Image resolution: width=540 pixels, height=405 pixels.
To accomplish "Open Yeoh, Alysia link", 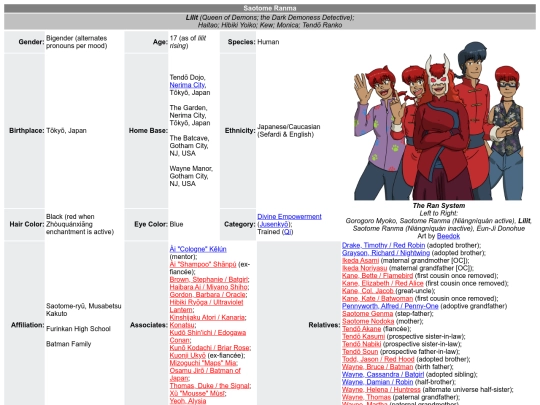I will (188, 401).
